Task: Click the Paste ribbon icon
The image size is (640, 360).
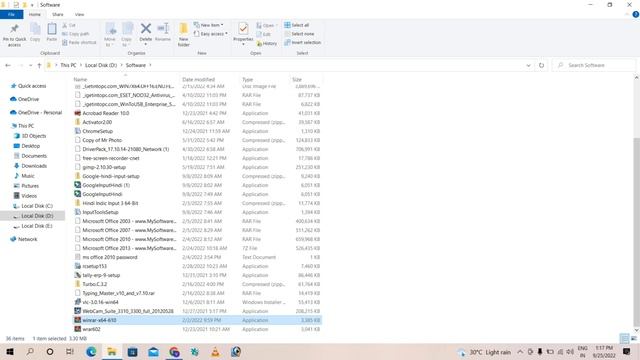Action: coord(52,29)
